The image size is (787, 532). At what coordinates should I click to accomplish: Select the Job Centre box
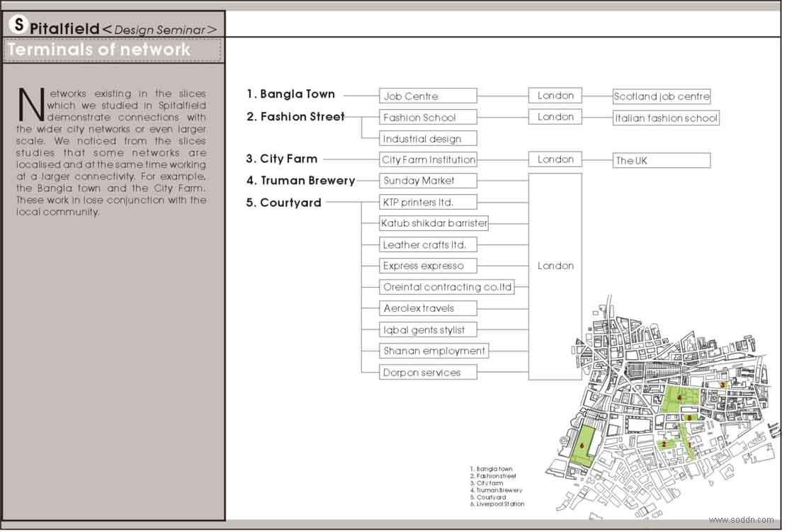tap(428, 96)
